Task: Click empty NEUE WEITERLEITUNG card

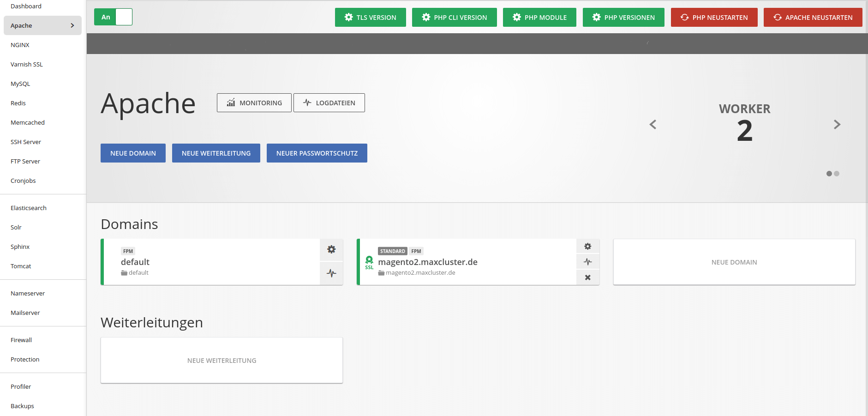Action: click(x=221, y=360)
